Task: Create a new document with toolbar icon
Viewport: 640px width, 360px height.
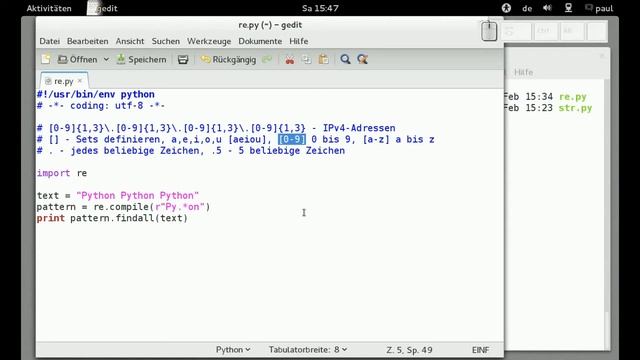Action: click(46, 60)
